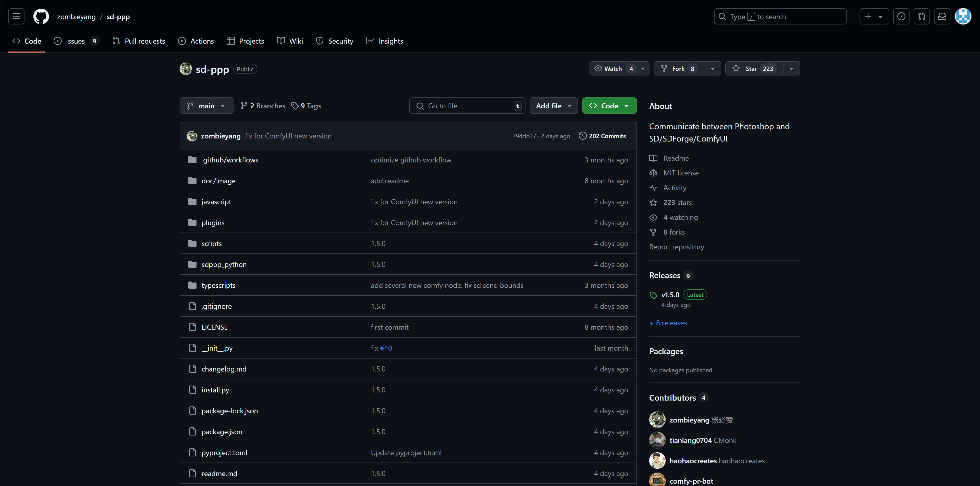Open the hamburger navigation menu

coord(16,16)
